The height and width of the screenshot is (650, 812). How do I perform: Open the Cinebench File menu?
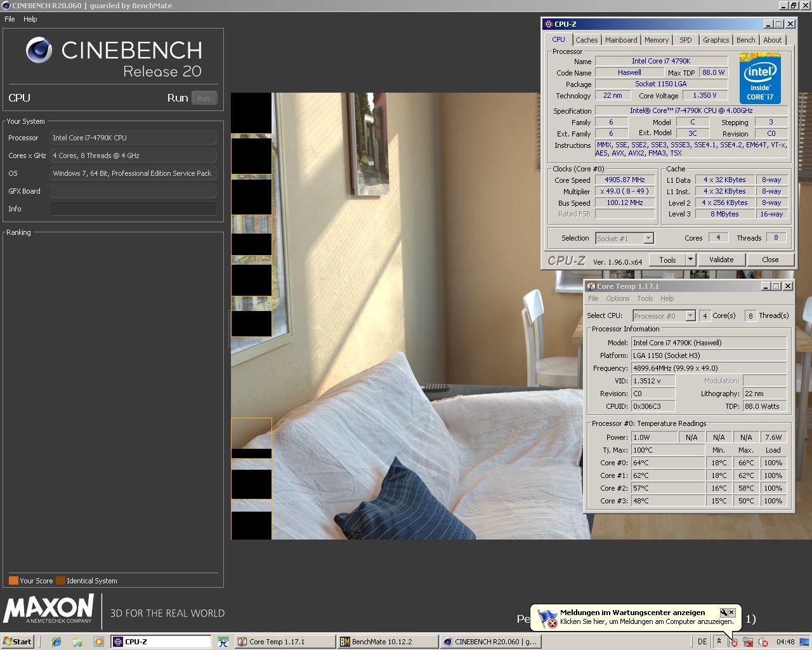click(10, 19)
